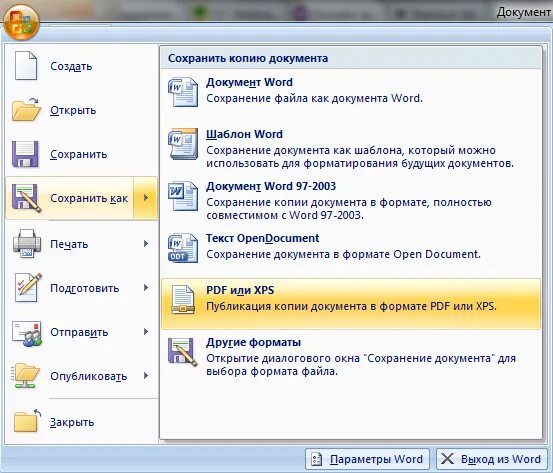Click the Документ Word 97-2003 icon
The width and height of the screenshot is (553, 473).
(183, 196)
